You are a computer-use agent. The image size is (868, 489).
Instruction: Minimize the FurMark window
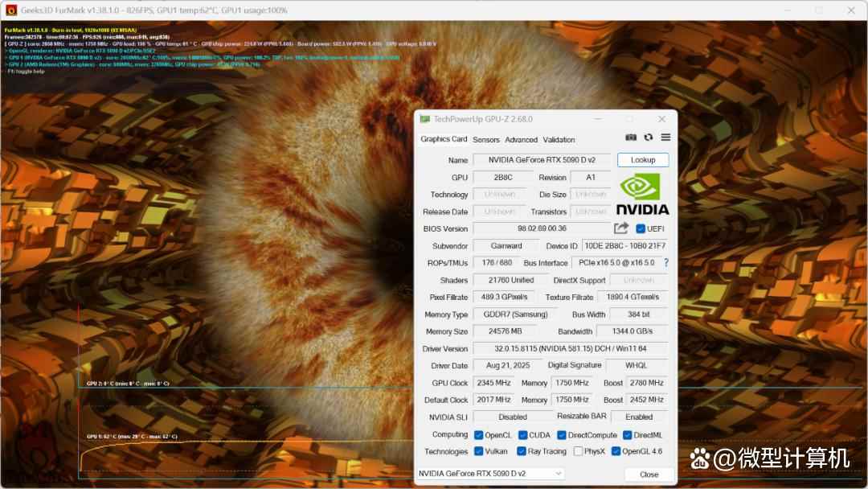click(x=788, y=10)
